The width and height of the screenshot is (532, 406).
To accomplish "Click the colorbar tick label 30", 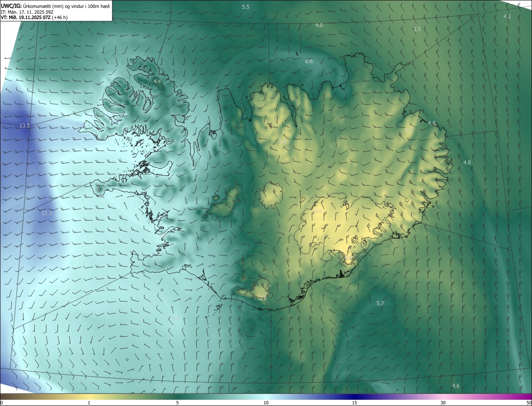I will 443,403.
